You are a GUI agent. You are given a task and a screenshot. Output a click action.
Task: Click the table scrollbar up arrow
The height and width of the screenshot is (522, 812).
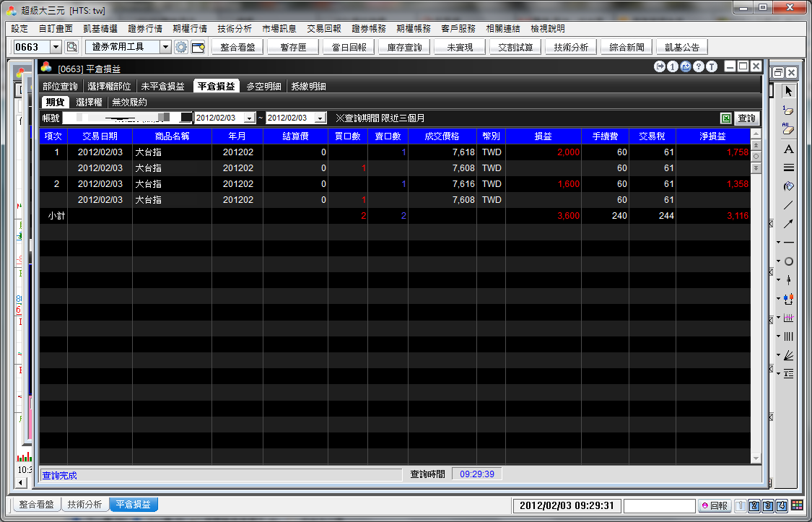pos(756,133)
